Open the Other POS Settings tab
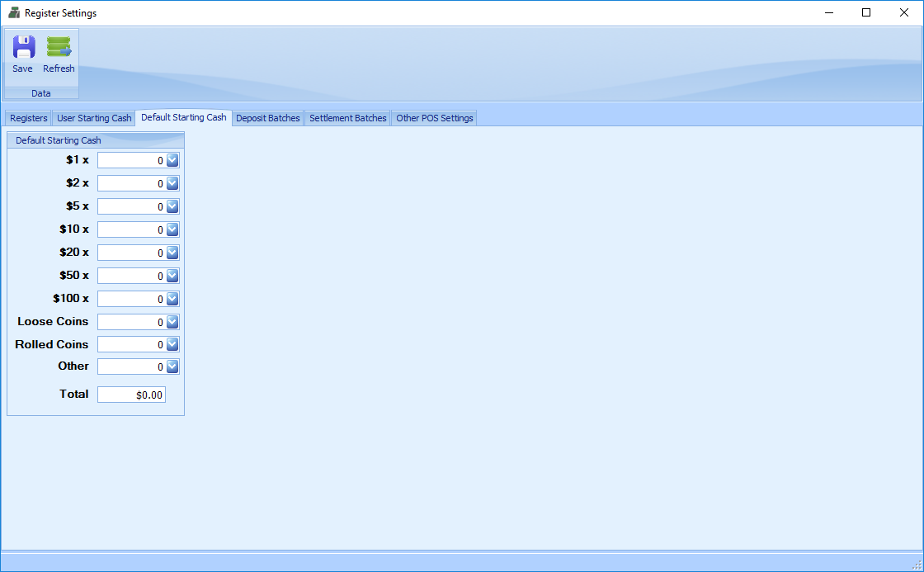This screenshot has width=924, height=572. point(434,118)
